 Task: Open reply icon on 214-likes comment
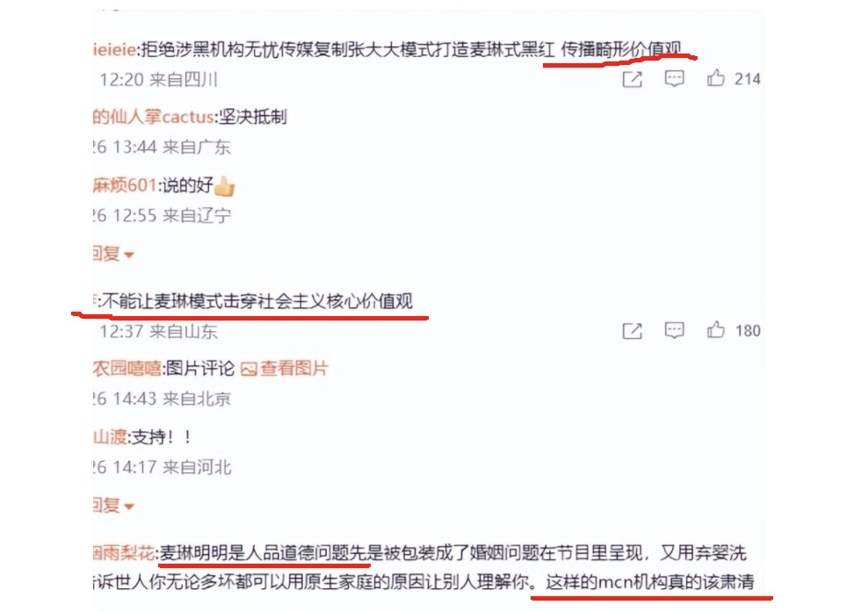coord(674,78)
